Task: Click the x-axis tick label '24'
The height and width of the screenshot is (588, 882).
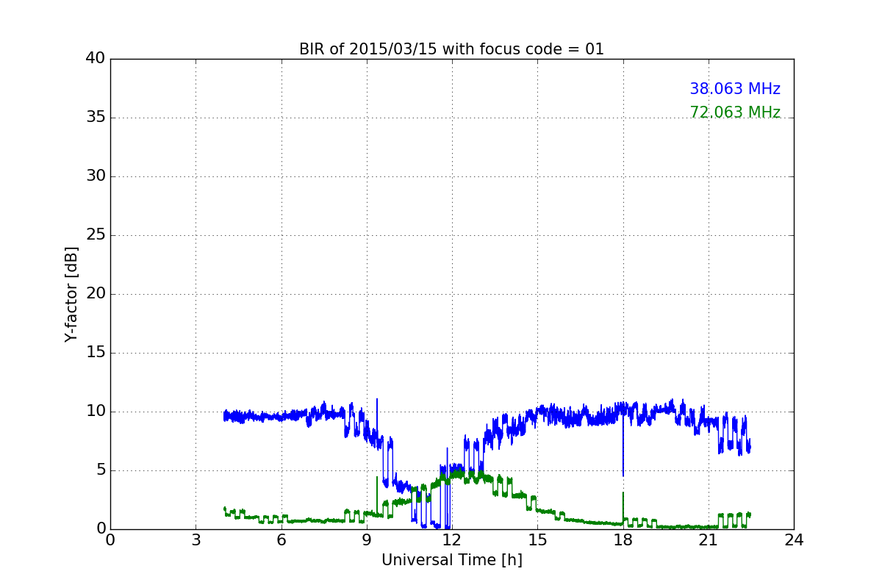Action: [x=794, y=540]
